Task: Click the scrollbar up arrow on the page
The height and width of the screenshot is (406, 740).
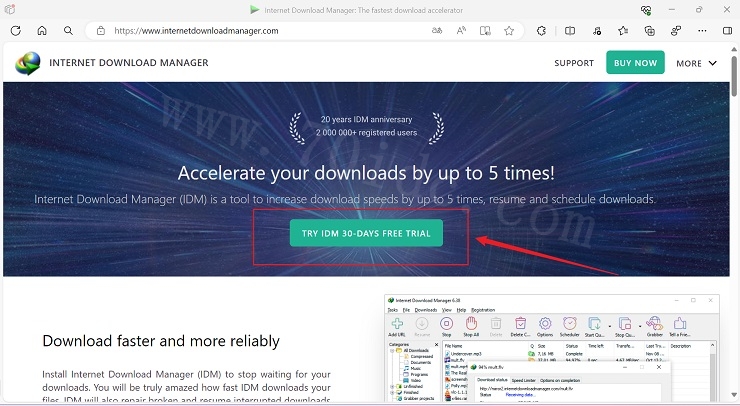Action: pos(734,48)
